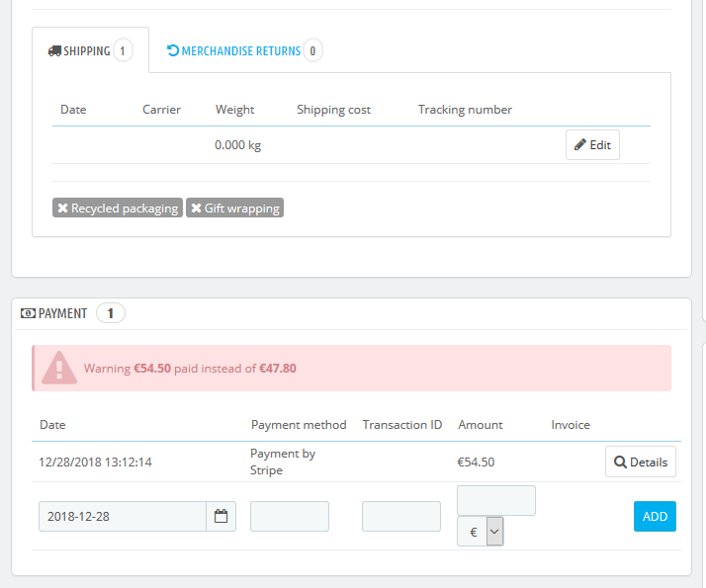Click the warning triangle icon
The width and height of the screenshot is (706, 588).
(x=59, y=368)
